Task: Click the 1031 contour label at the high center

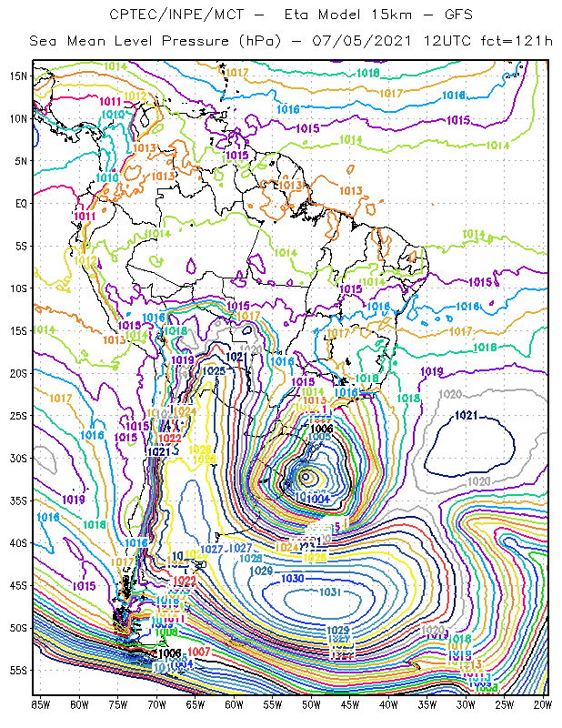Action: pyautogui.click(x=330, y=592)
